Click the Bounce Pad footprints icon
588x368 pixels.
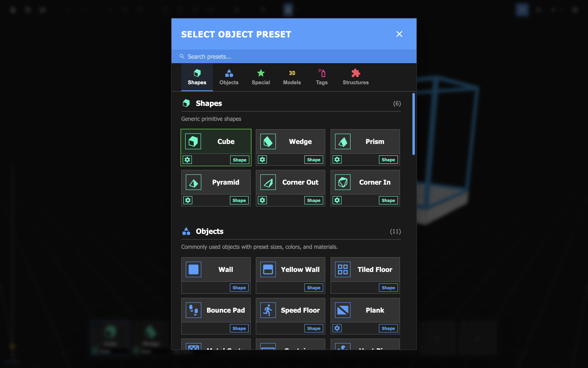(193, 310)
